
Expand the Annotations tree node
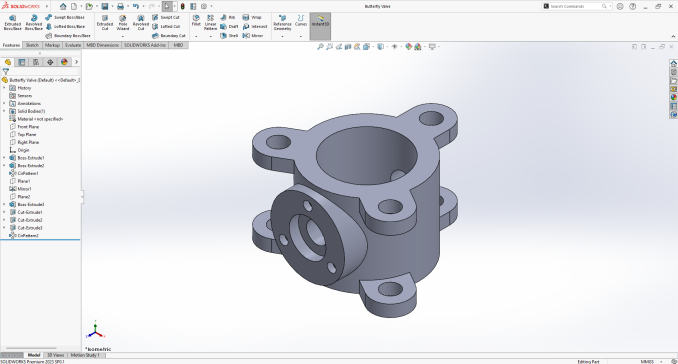tap(4, 103)
